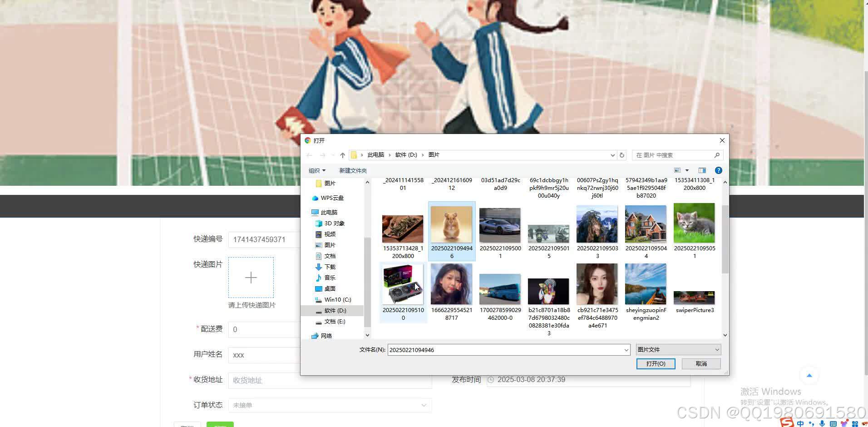This screenshot has width=868, height=427.
Task: Select the house image 20250221095044
Action: pos(646,232)
